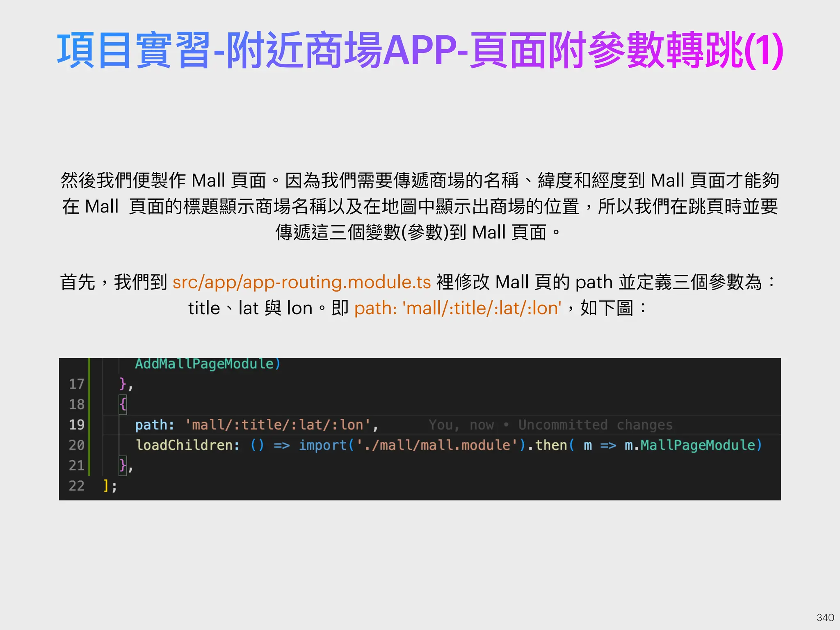This screenshot has height=630, width=840.
Task: Click line number 20 in the code gutter
Action: pyautogui.click(x=76, y=445)
